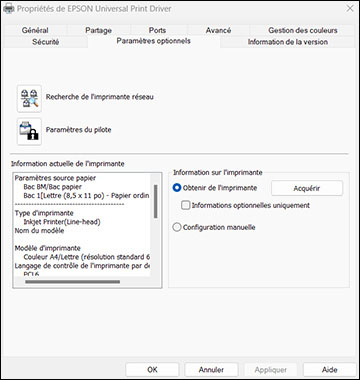Viewport: 360px width, 380px height.
Task: Click the printer icon in title bar
Action: [x=9, y=9]
